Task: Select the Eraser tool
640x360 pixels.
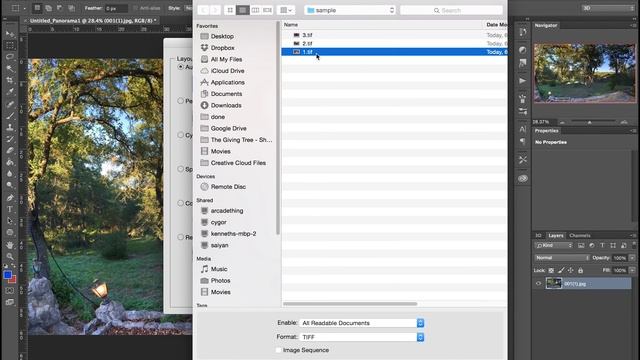Action: pyautogui.click(x=10, y=150)
